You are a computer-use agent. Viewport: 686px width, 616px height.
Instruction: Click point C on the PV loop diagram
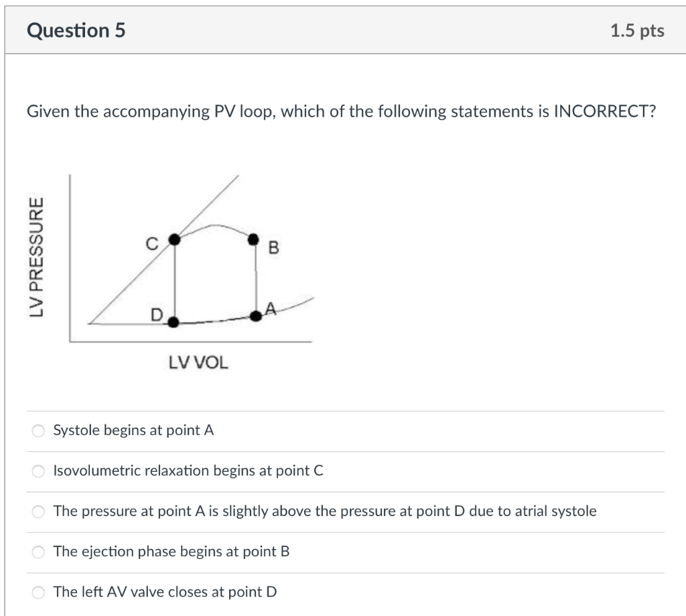pyautogui.click(x=174, y=238)
